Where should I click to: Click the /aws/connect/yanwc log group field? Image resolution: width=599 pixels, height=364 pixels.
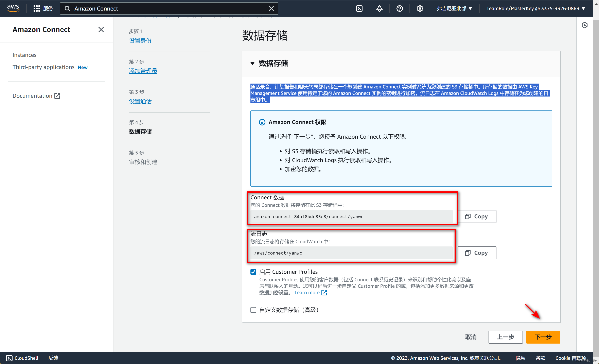tap(351, 253)
